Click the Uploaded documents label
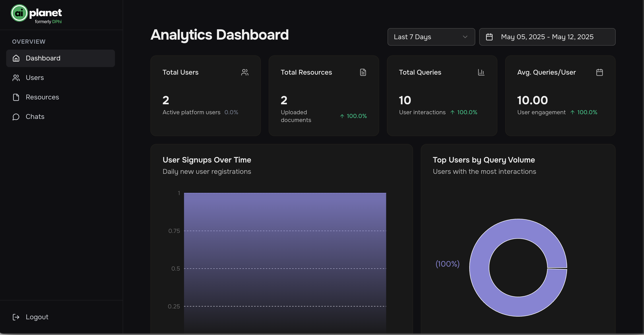 [x=296, y=116]
